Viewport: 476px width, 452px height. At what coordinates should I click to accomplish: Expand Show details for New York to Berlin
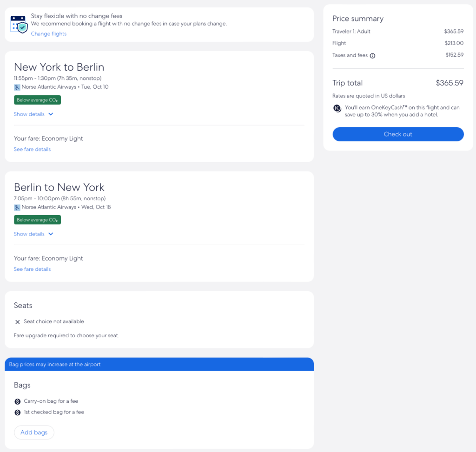pos(29,114)
